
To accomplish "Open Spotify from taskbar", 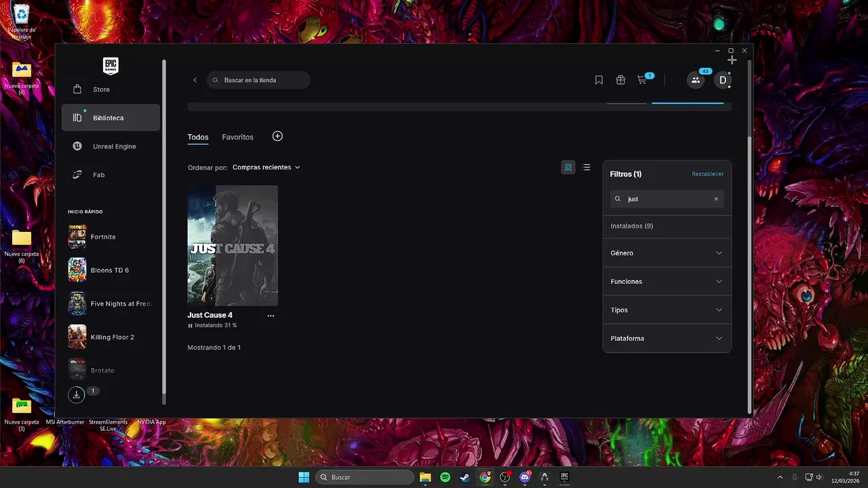I will click(x=445, y=477).
